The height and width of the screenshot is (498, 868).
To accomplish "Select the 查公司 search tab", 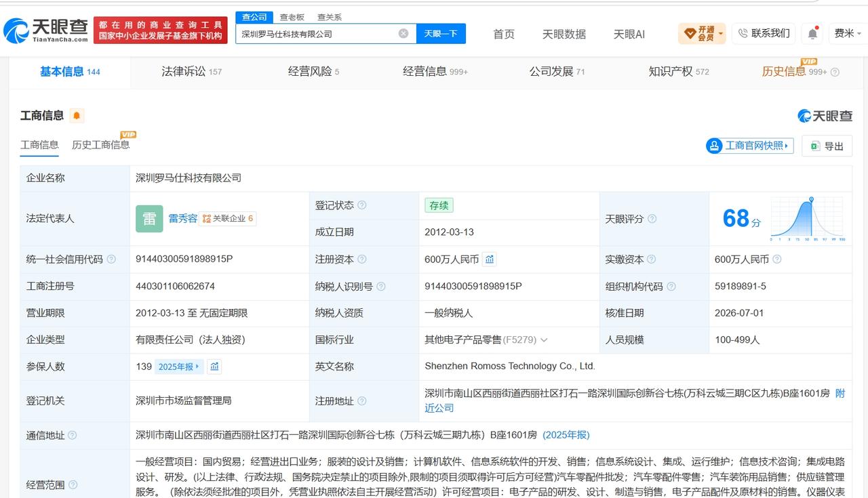I will [254, 17].
